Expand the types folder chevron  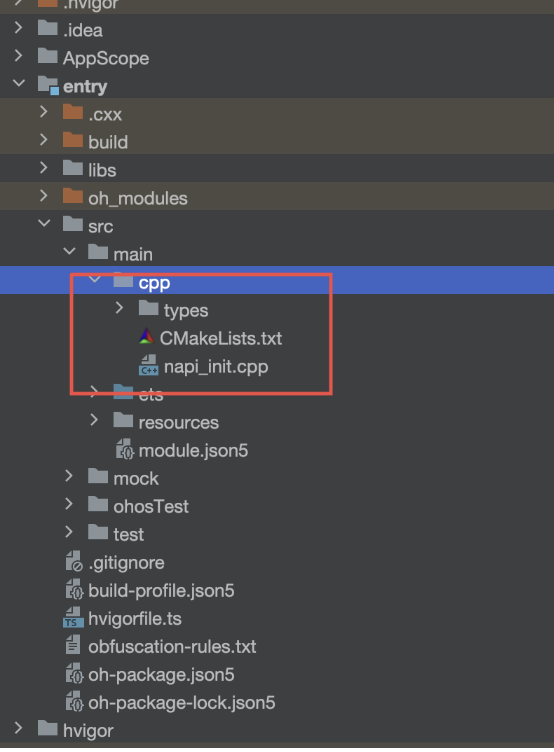point(119,308)
